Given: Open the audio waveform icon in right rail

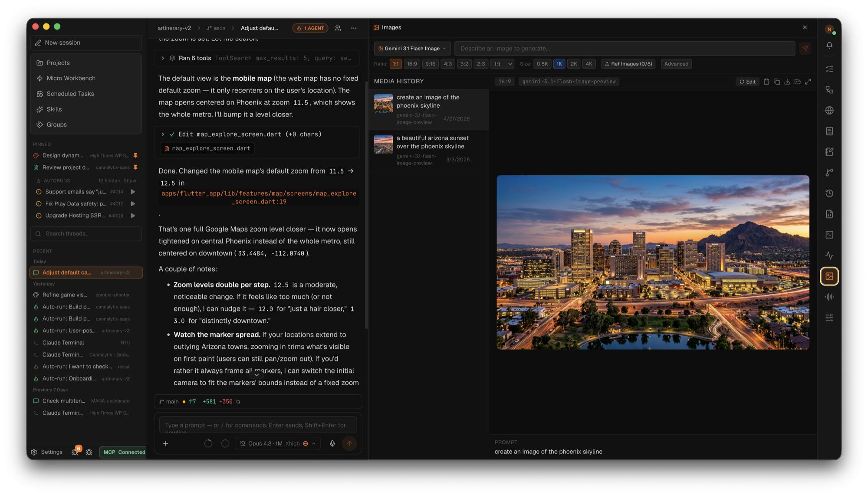Looking at the screenshot, I should [829, 297].
